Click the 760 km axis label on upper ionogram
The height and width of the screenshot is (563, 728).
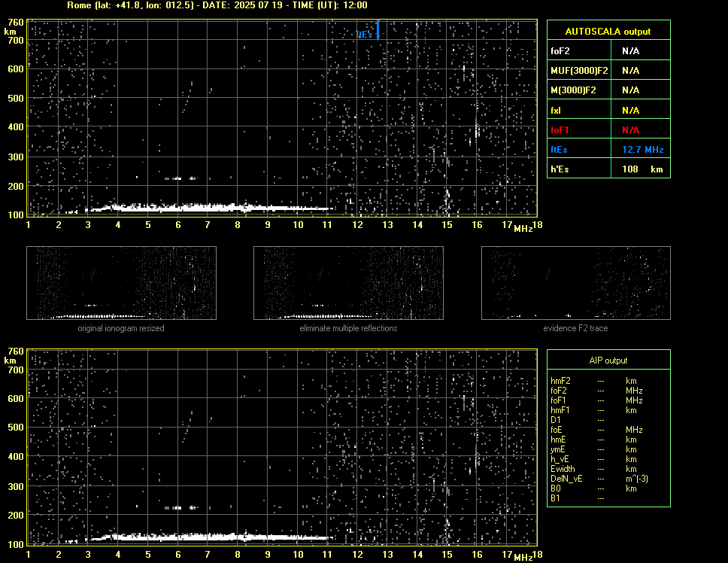click(16, 23)
